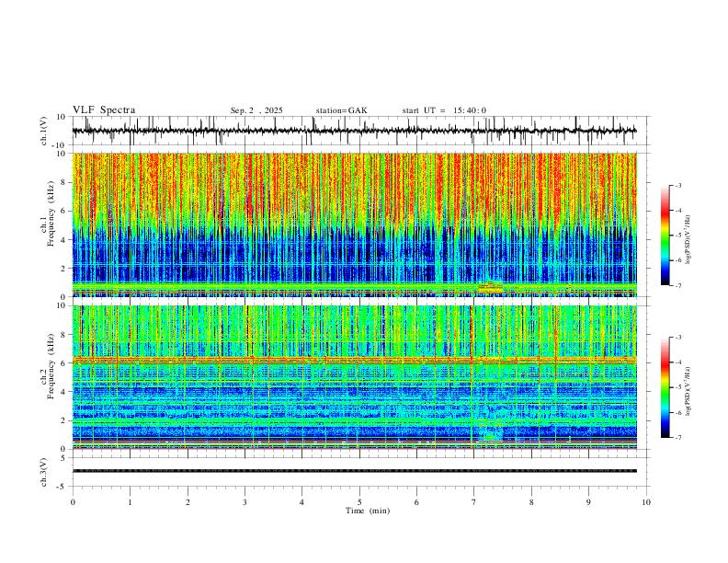This screenshot has width=728, height=563.
Task: Click the "ch.1(V)" waveform axis label
Action: 44,131
